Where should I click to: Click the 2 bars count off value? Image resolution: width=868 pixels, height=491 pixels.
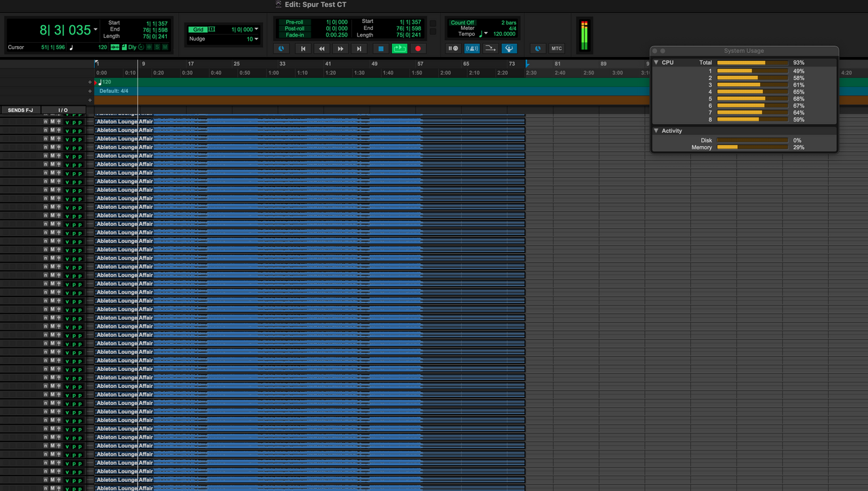click(x=509, y=22)
